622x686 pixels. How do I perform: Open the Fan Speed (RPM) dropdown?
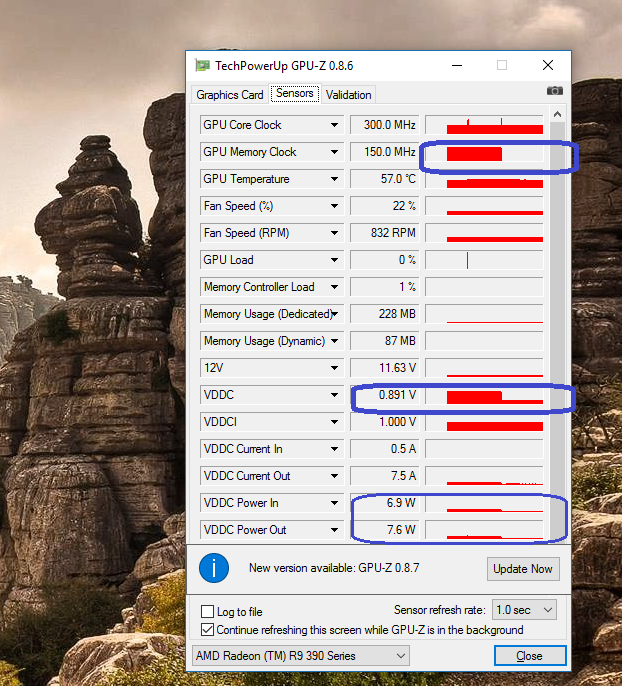pos(334,233)
